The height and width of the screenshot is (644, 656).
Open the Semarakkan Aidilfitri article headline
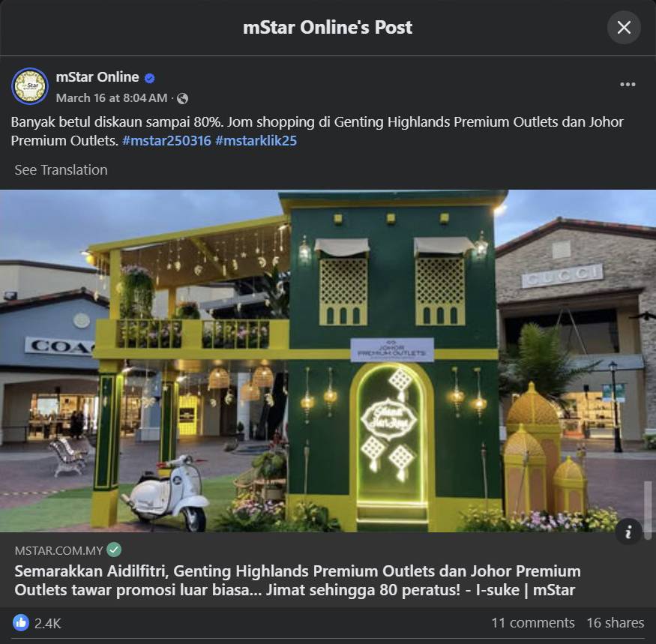[298, 580]
